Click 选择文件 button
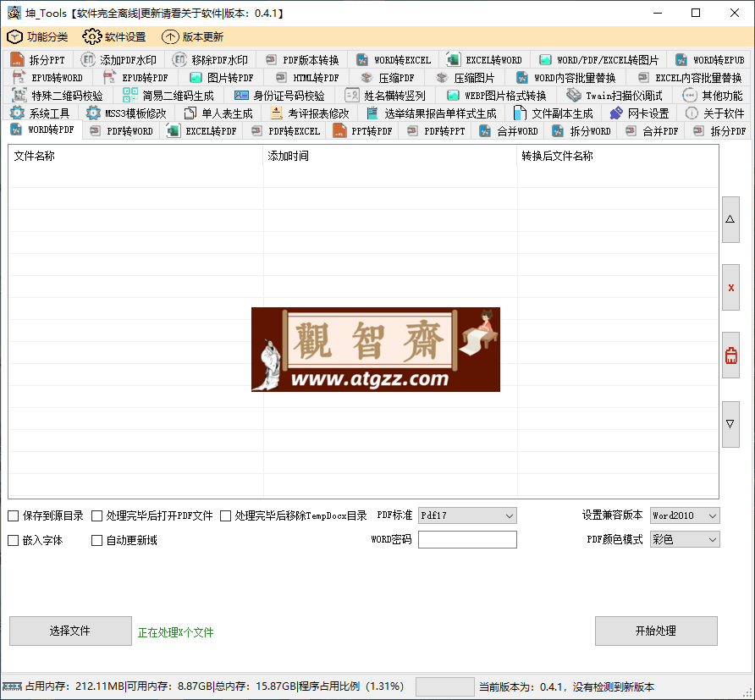The height and width of the screenshot is (700, 755). coord(70,631)
